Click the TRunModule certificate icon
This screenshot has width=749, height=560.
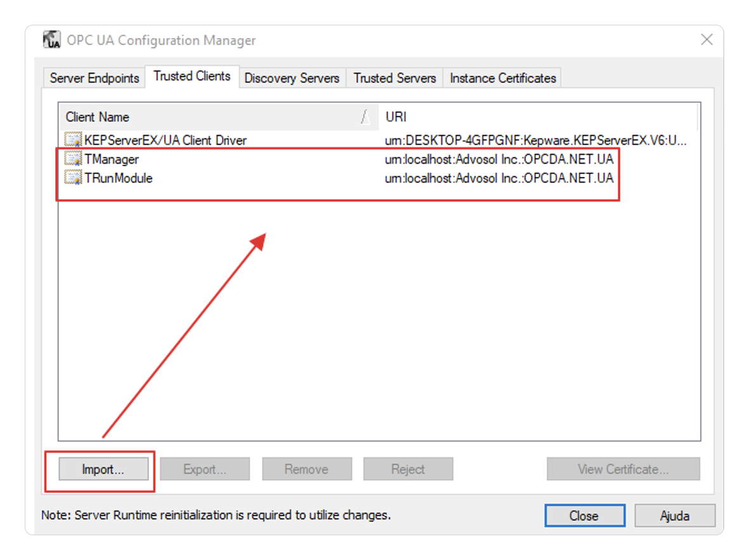click(x=73, y=178)
